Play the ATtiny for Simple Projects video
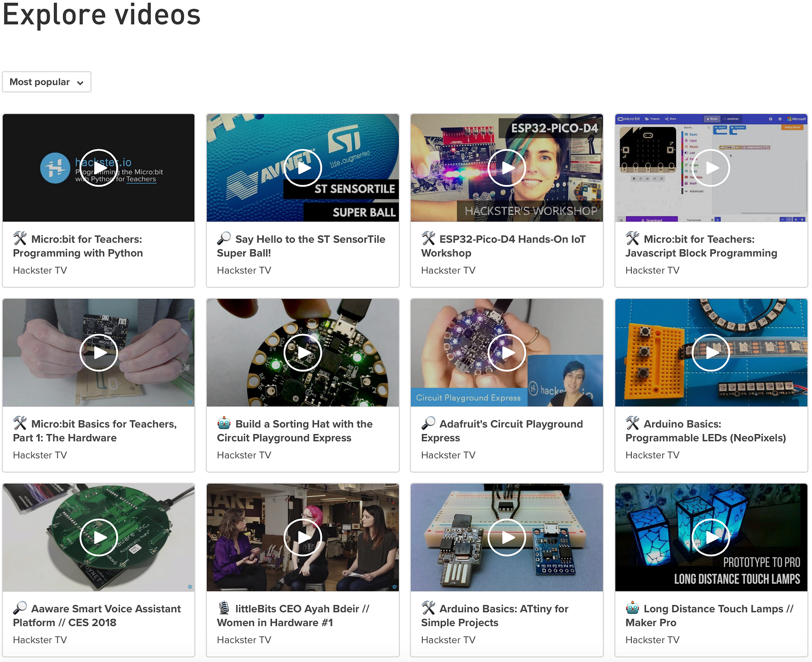 click(x=507, y=538)
